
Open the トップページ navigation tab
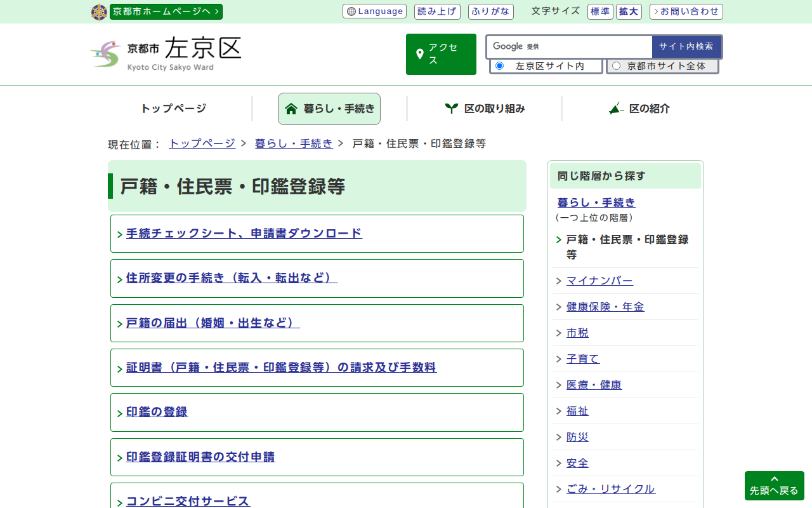pyautogui.click(x=173, y=109)
